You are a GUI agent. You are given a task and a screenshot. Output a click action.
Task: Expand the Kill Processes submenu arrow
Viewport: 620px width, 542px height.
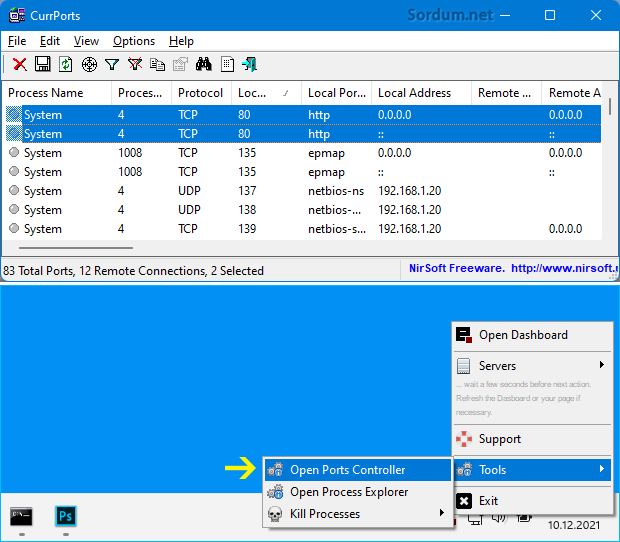442,513
